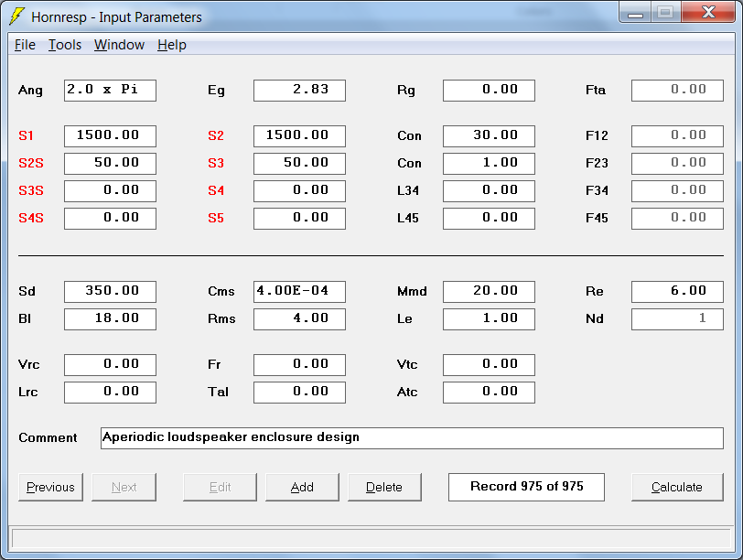Open the Help menu
This screenshot has height=560, width=743.
click(172, 45)
